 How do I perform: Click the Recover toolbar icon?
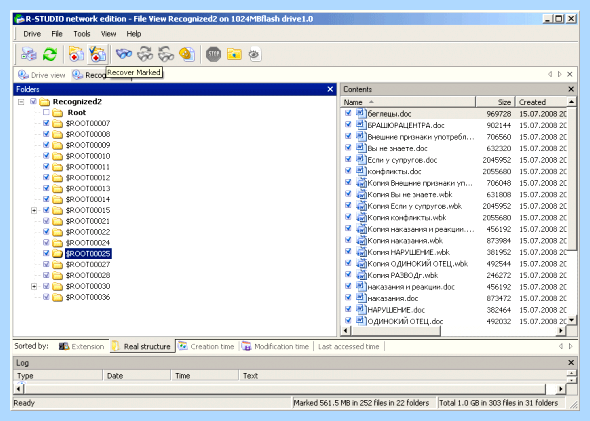[x=76, y=54]
